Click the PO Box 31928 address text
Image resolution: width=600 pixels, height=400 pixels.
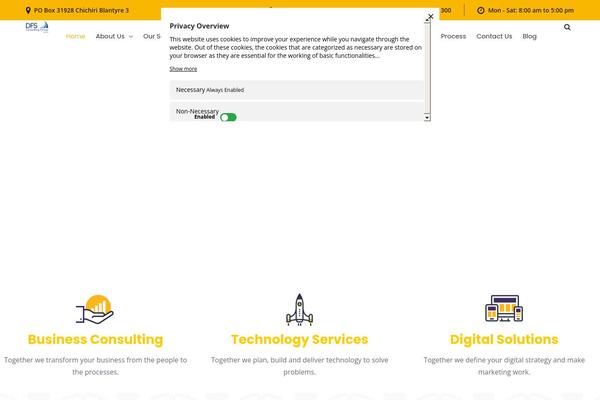pyautogui.click(x=81, y=10)
